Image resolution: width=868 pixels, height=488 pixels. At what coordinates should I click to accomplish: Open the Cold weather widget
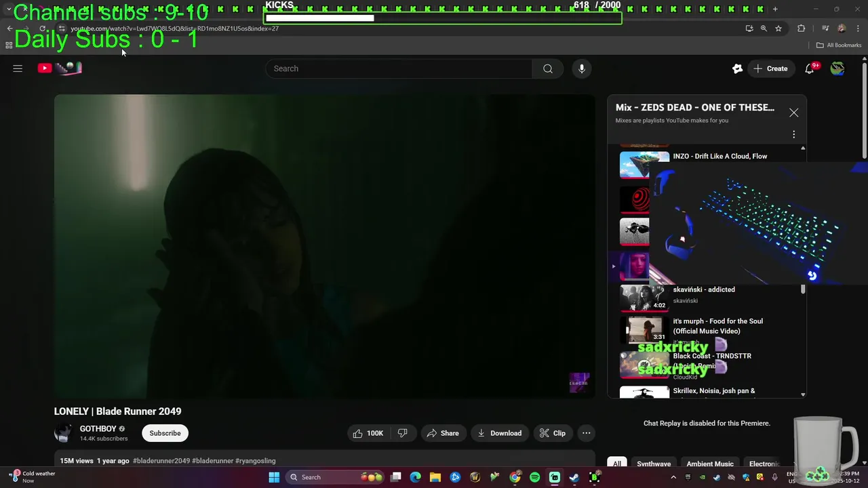[x=33, y=477]
